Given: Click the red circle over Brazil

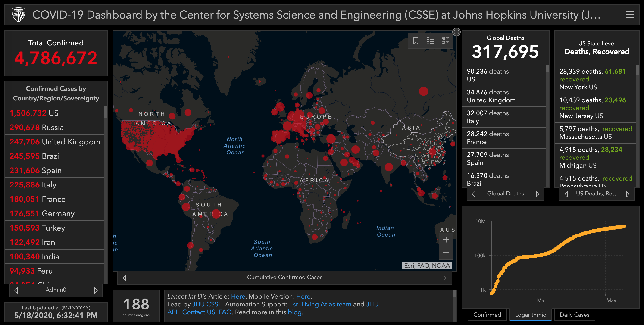Looking at the screenshot, I should pos(216,214).
